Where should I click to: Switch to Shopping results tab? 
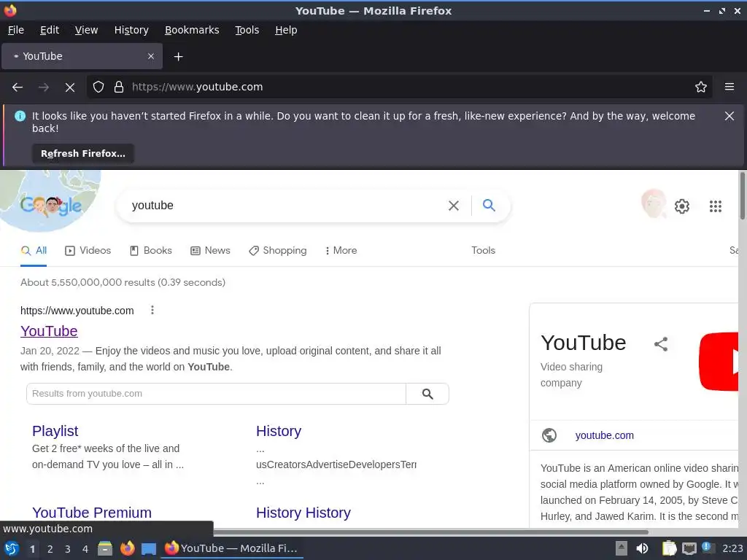point(278,251)
